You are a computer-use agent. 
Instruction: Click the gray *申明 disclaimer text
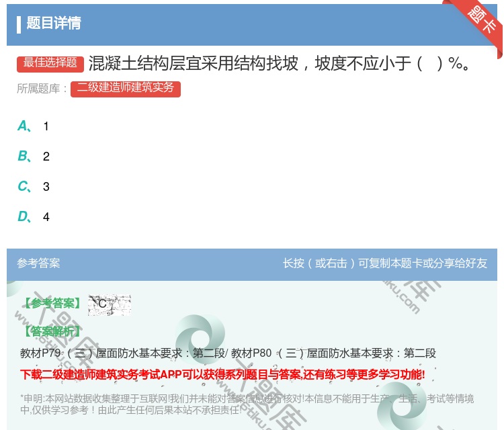click(247, 404)
